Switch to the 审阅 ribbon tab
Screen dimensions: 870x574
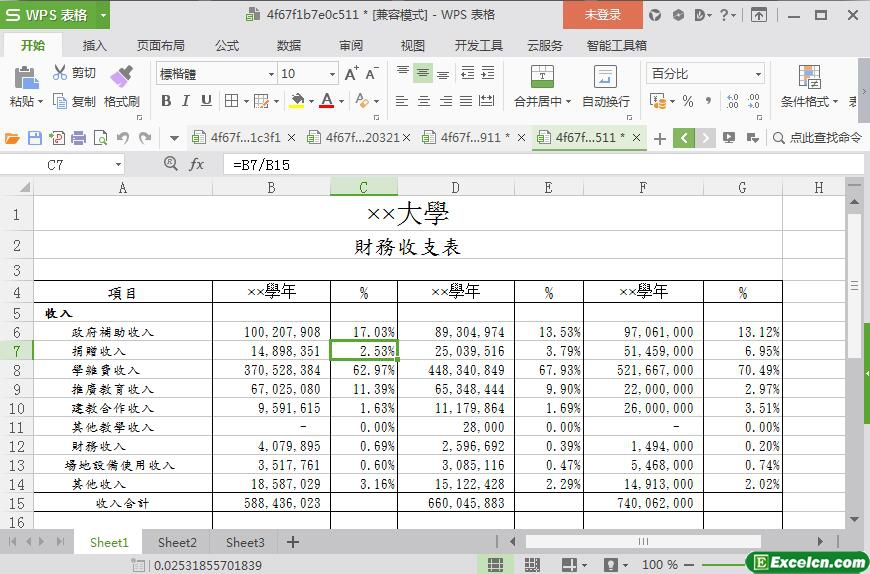351,45
